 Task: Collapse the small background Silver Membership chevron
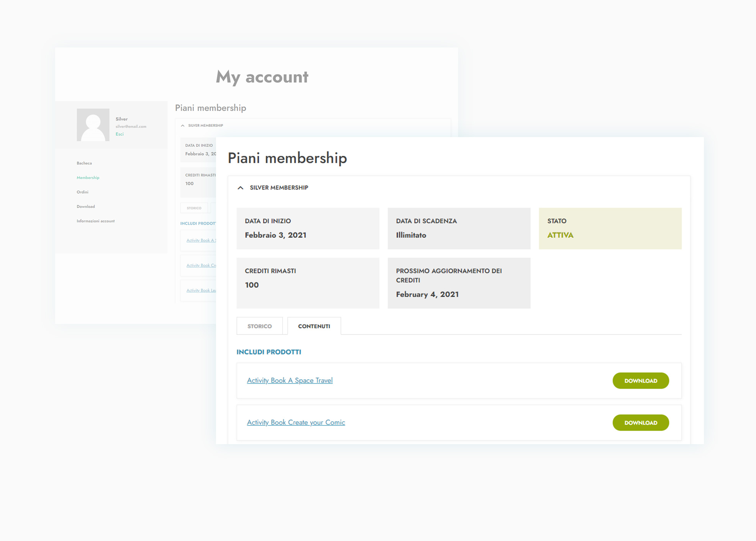(183, 126)
